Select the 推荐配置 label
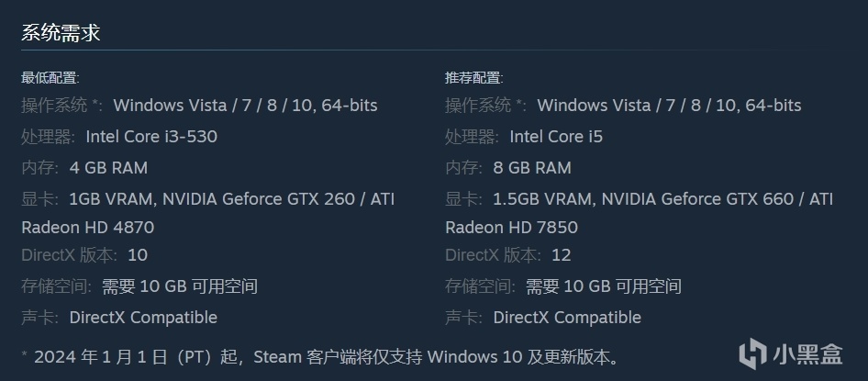868x381 pixels. (474, 78)
